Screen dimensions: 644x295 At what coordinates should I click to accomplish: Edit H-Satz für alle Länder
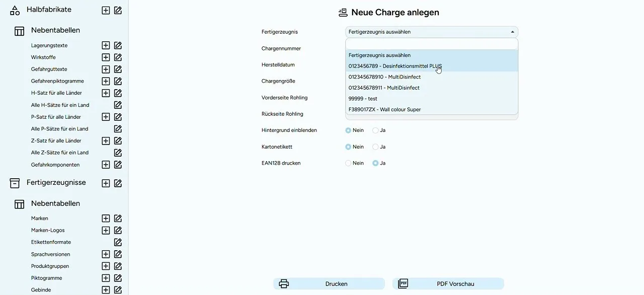click(x=118, y=93)
